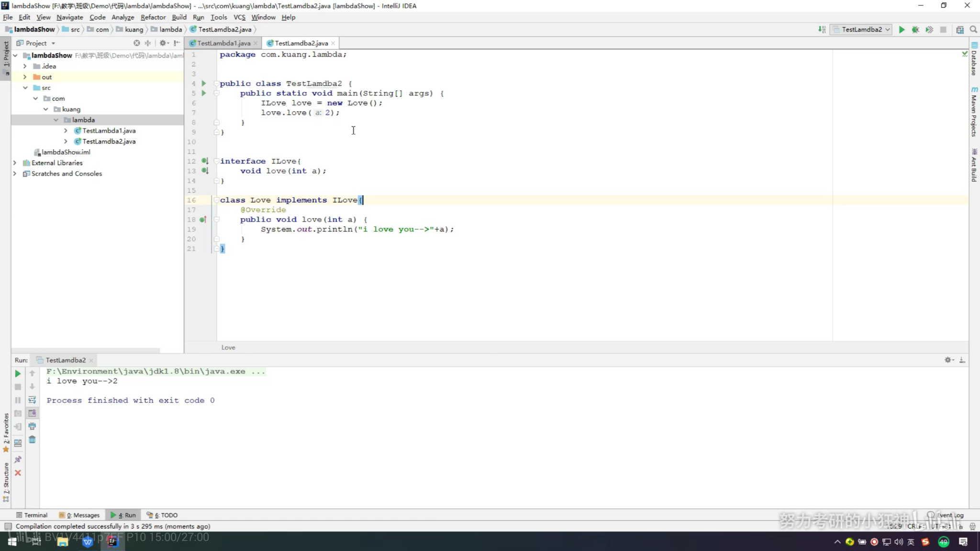This screenshot has height=551, width=980.
Task: Open the Terminal tool window
Action: [32, 515]
